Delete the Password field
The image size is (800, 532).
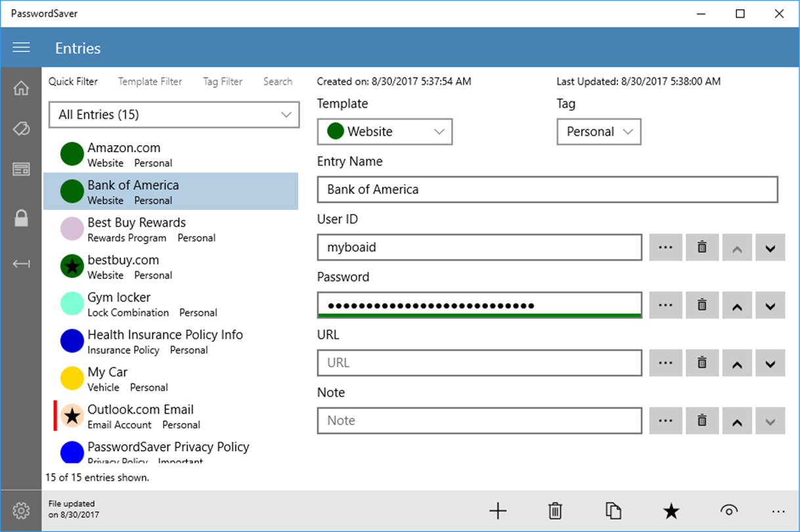click(702, 305)
